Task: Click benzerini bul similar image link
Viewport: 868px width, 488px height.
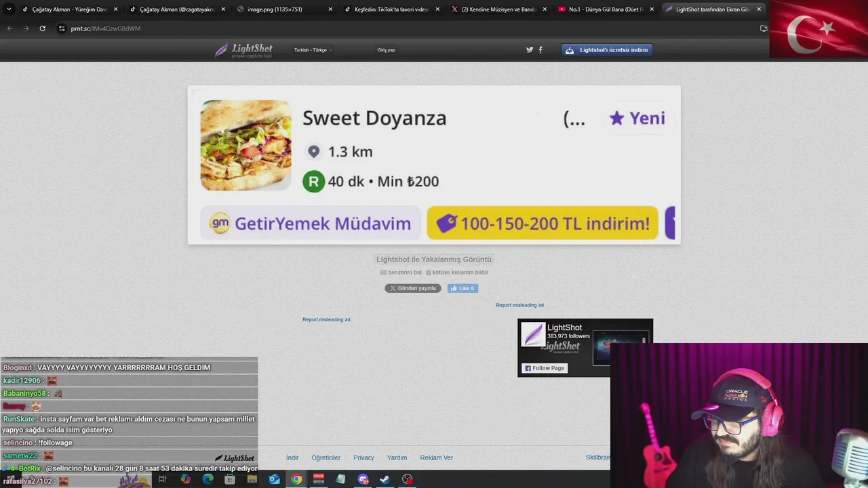Action: click(x=401, y=272)
